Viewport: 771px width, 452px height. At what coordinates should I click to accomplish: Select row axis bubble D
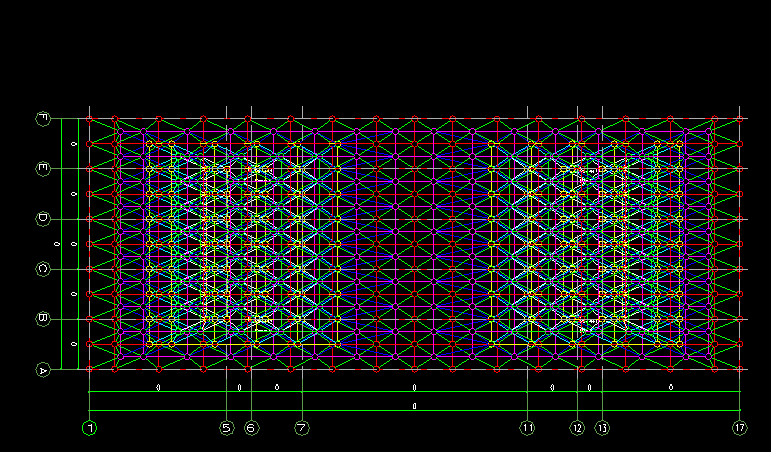click(x=42, y=219)
